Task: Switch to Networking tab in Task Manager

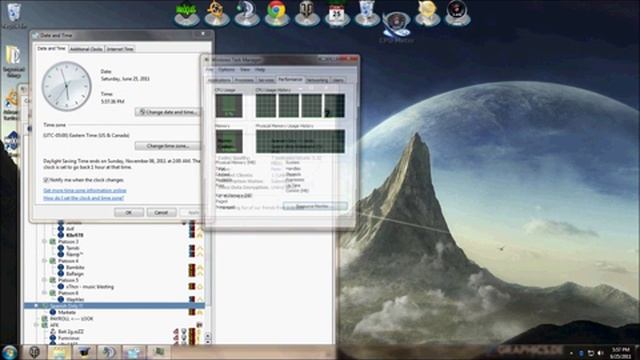Action: 317,80
